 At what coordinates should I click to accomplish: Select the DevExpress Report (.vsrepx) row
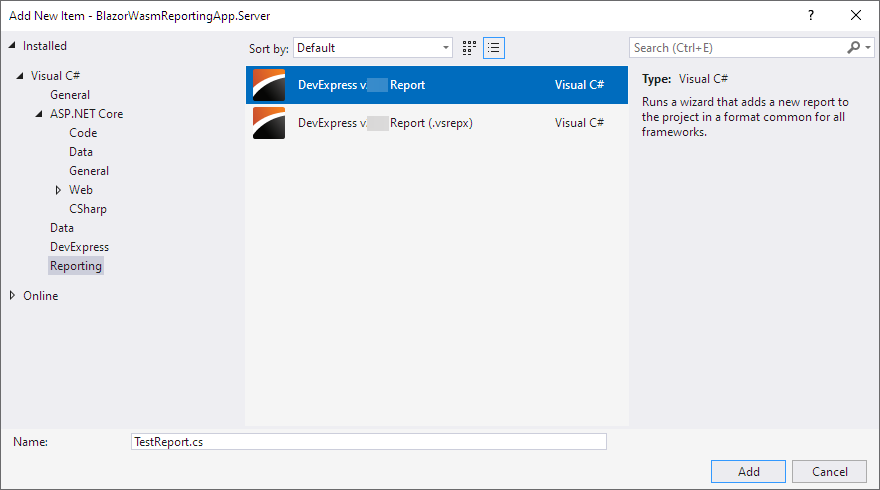tap(437, 123)
